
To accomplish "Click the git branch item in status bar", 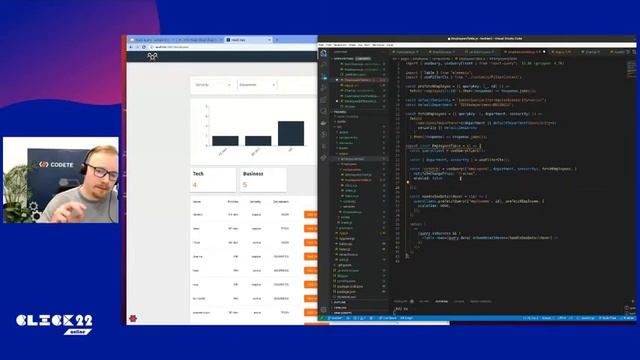I will [336, 318].
